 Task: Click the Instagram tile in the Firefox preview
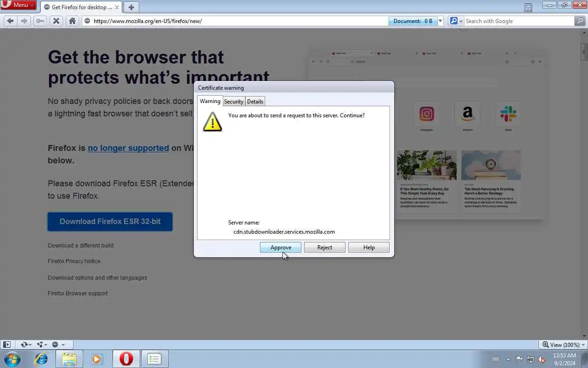pos(427,114)
